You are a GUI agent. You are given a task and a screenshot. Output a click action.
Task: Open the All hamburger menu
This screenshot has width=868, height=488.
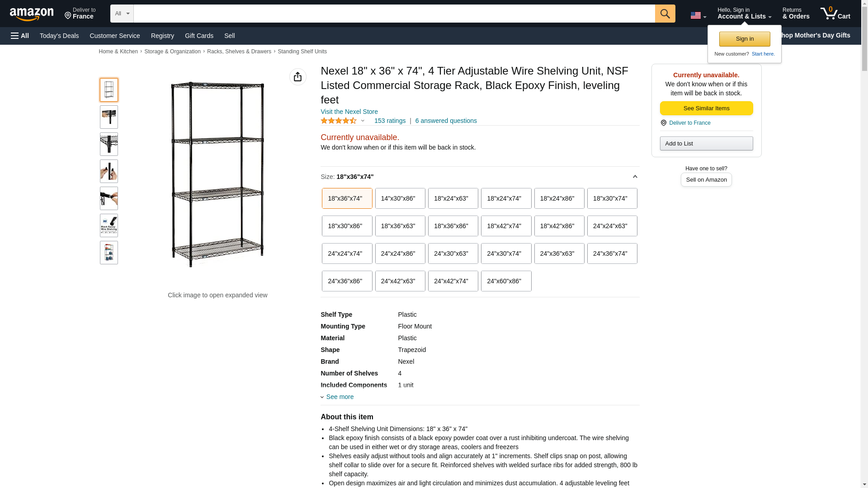20,36
